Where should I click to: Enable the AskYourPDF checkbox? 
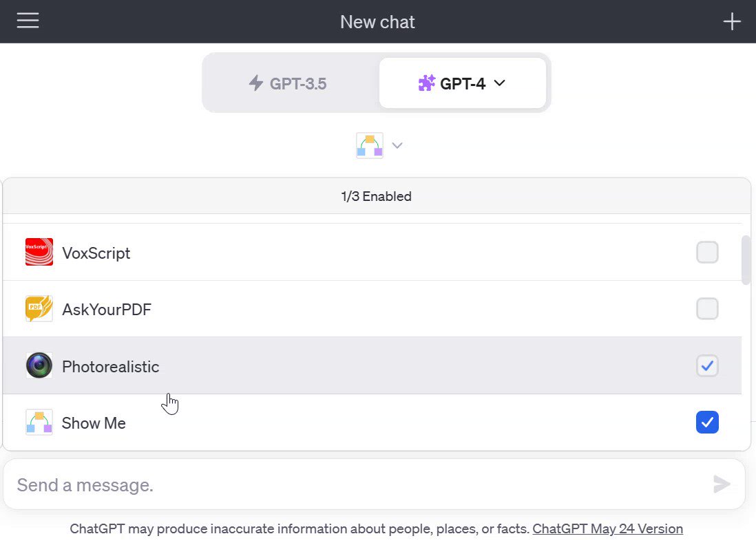pos(707,309)
